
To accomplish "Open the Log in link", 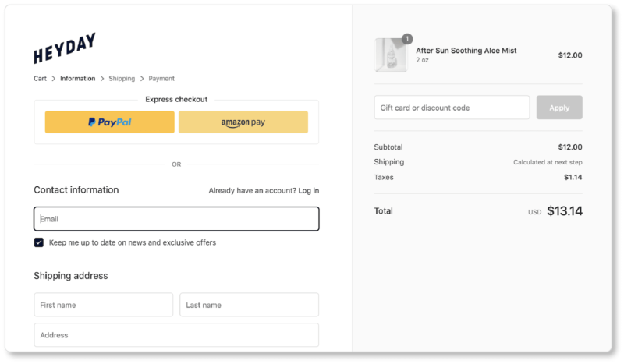I will [x=308, y=190].
